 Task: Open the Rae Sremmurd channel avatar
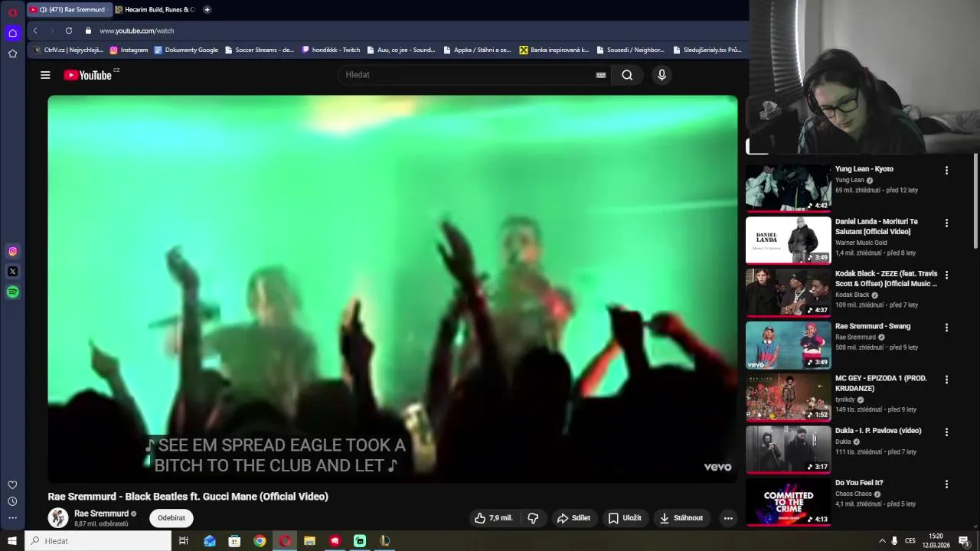[58, 518]
